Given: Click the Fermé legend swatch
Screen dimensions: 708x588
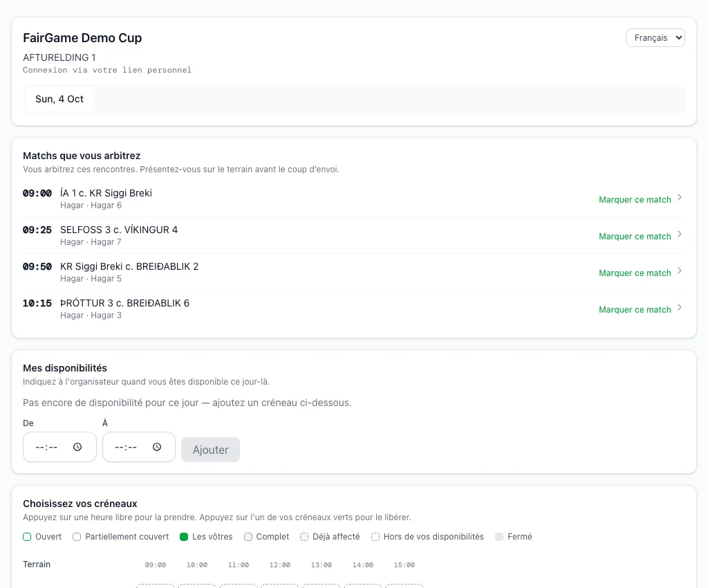Looking at the screenshot, I should 499,537.
